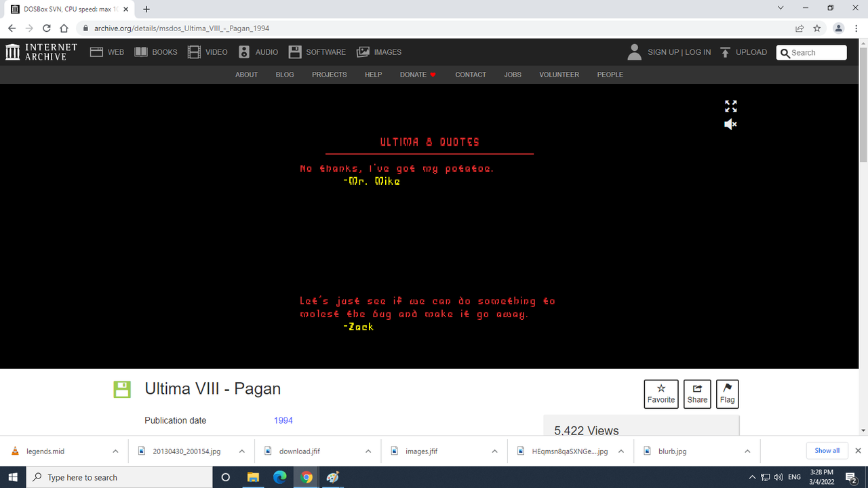The width and height of the screenshot is (868, 488).
Task: Open the Contact menu item
Action: click(x=471, y=75)
